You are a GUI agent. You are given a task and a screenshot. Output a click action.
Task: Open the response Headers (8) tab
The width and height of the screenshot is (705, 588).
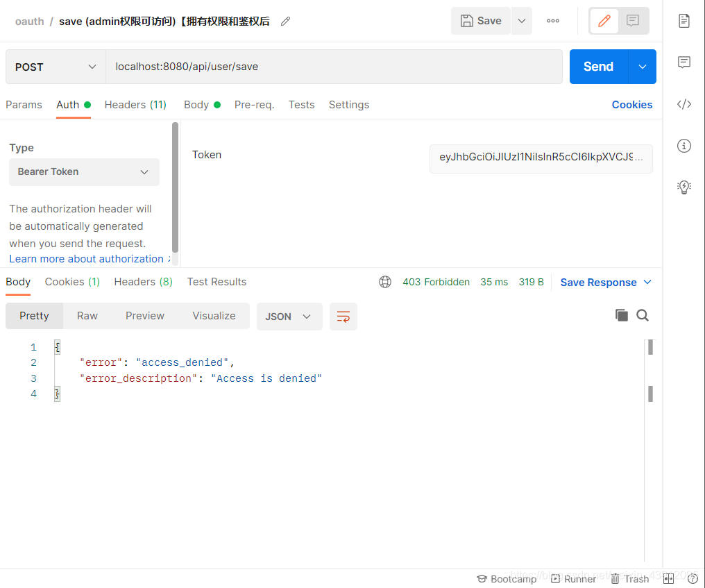pos(144,282)
